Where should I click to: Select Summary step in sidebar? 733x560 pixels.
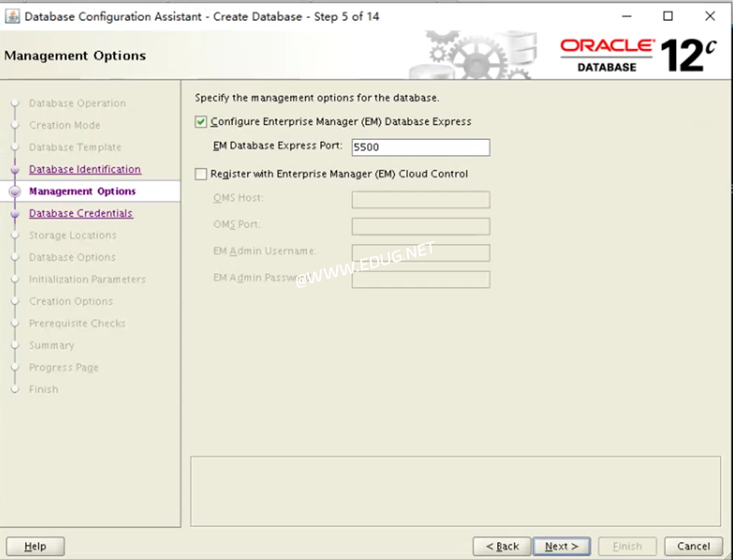[x=51, y=345]
